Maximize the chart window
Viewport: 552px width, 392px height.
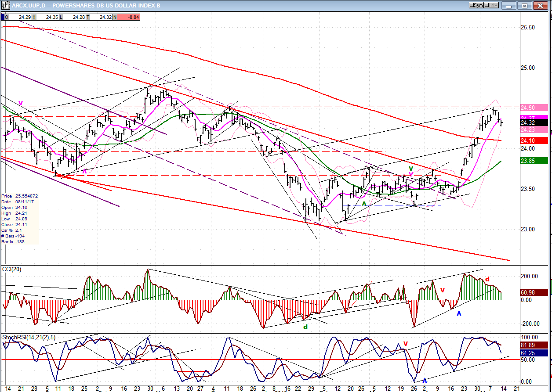pos(525,5)
